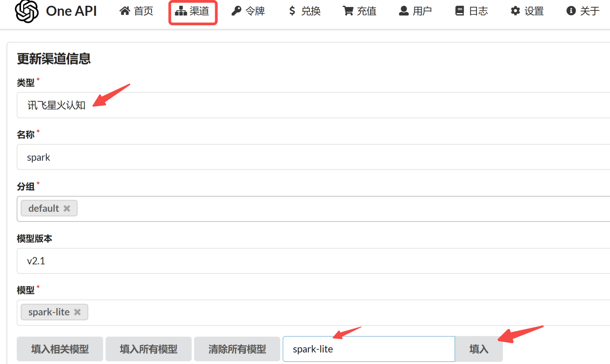Click the 填入相关模型 button

click(x=60, y=349)
